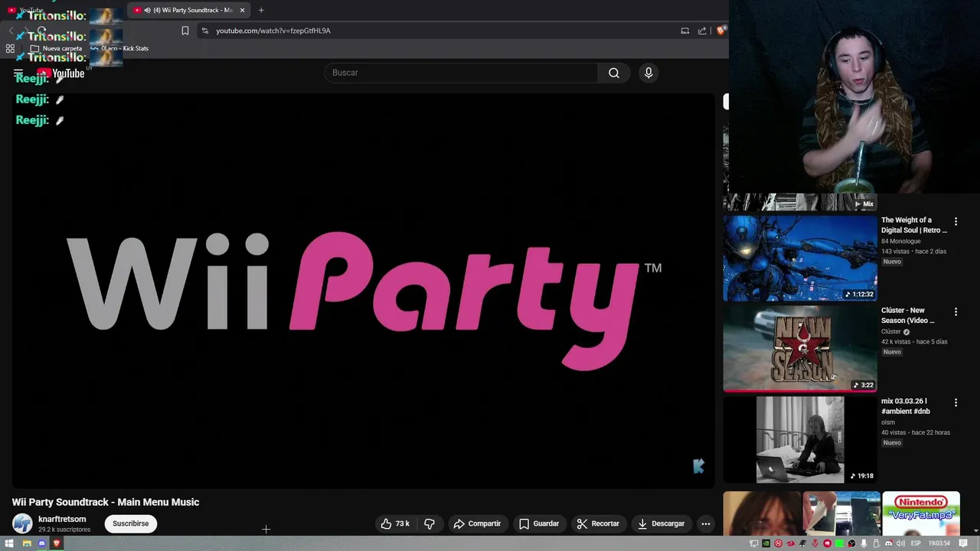Open Discord from the taskbar
The height and width of the screenshot is (551, 980).
coord(42,543)
